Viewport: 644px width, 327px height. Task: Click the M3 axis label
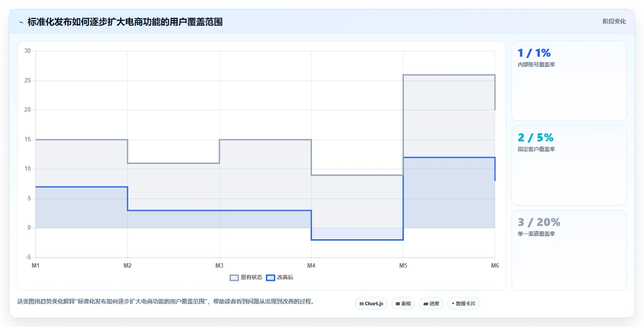pyautogui.click(x=219, y=265)
